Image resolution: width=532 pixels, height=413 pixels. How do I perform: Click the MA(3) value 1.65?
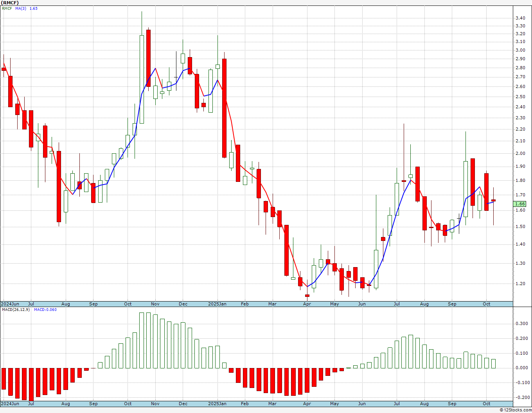(34, 8)
